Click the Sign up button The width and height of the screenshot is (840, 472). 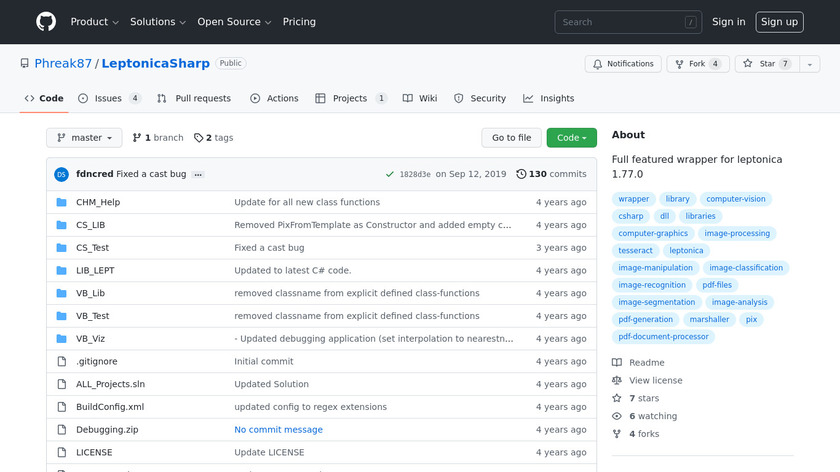(x=779, y=22)
